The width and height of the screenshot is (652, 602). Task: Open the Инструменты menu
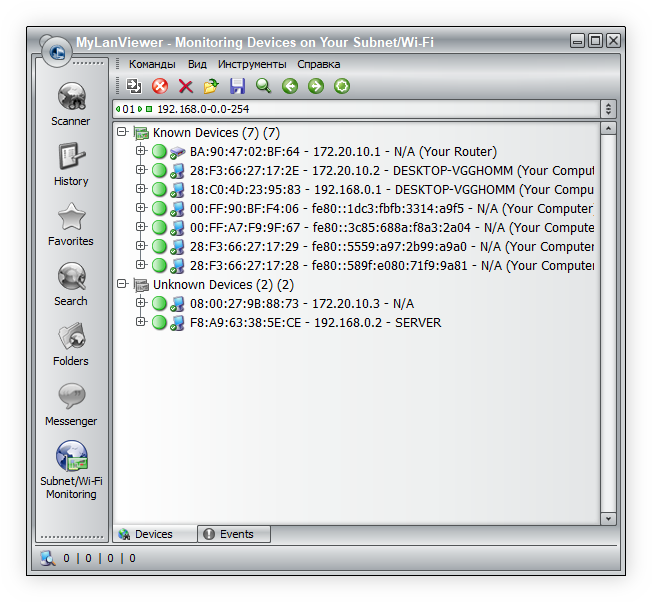252,64
